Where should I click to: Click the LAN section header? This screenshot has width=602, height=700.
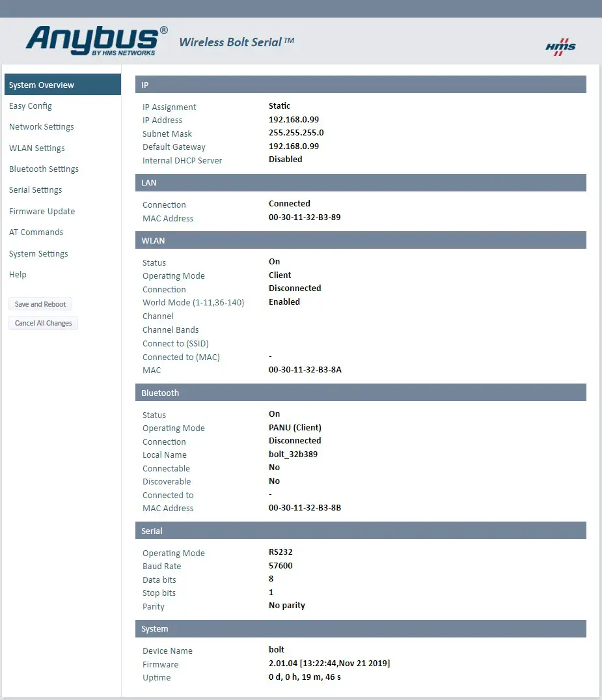(361, 182)
